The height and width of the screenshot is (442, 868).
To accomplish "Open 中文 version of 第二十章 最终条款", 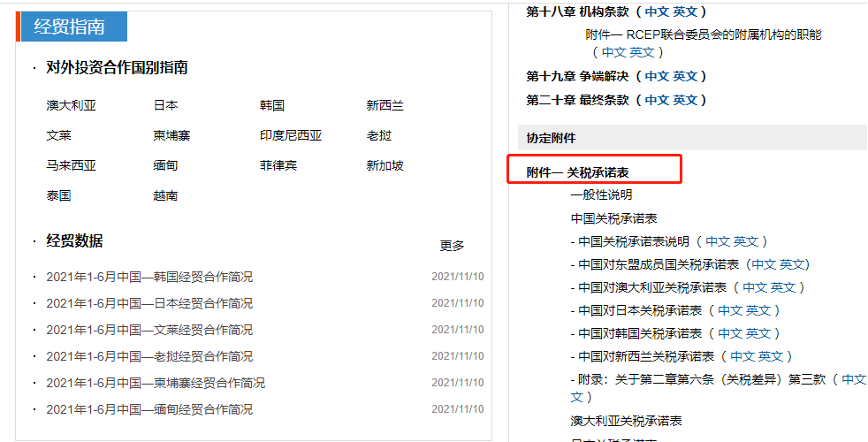I will [x=657, y=100].
